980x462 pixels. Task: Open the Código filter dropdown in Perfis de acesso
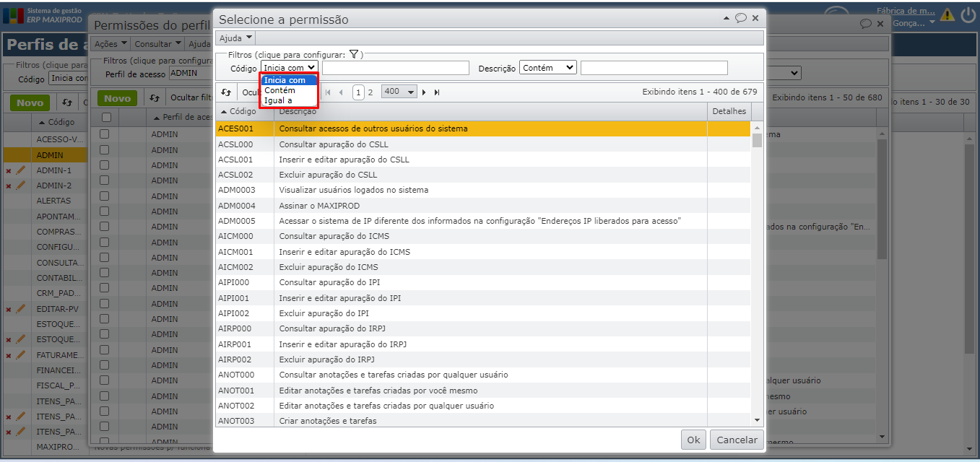pos(69,78)
